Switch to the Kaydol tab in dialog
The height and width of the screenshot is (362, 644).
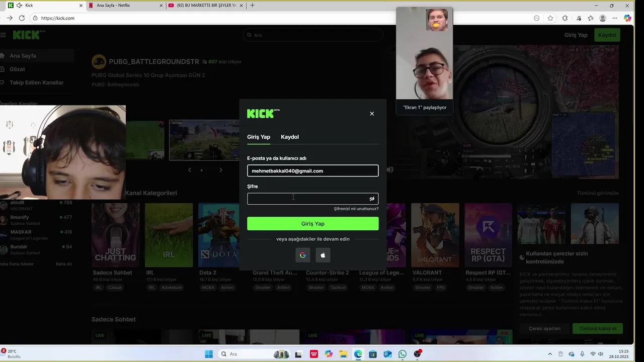tap(290, 137)
